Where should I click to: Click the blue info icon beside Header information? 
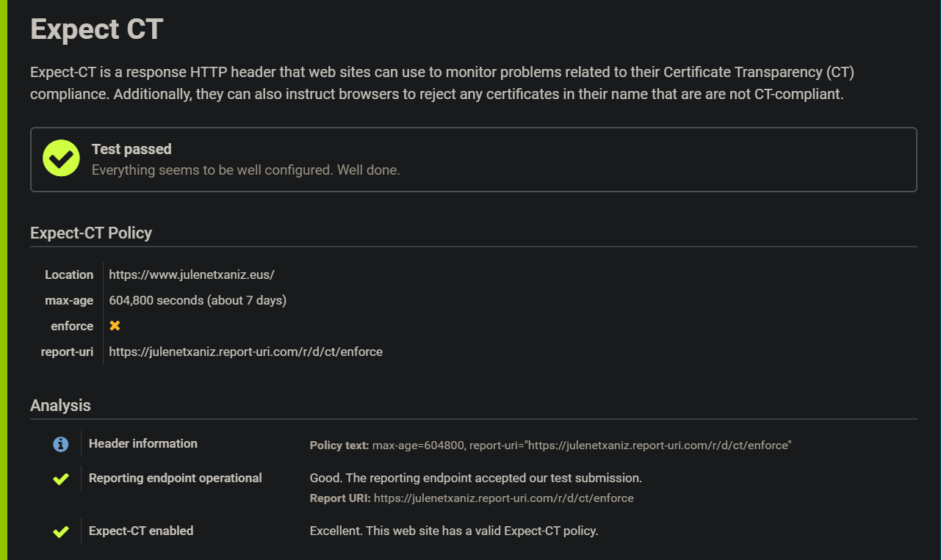pos(61,444)
